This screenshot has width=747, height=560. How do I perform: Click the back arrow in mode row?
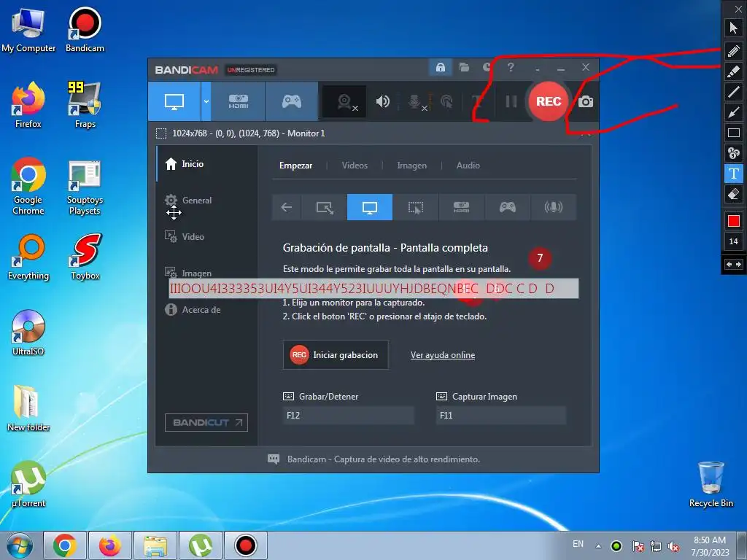click(286, 207)
